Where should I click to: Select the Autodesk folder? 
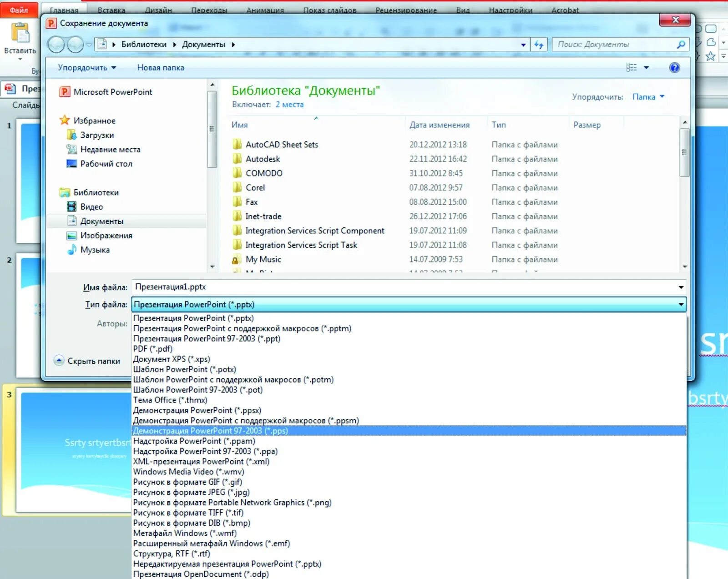coord(256,159)
